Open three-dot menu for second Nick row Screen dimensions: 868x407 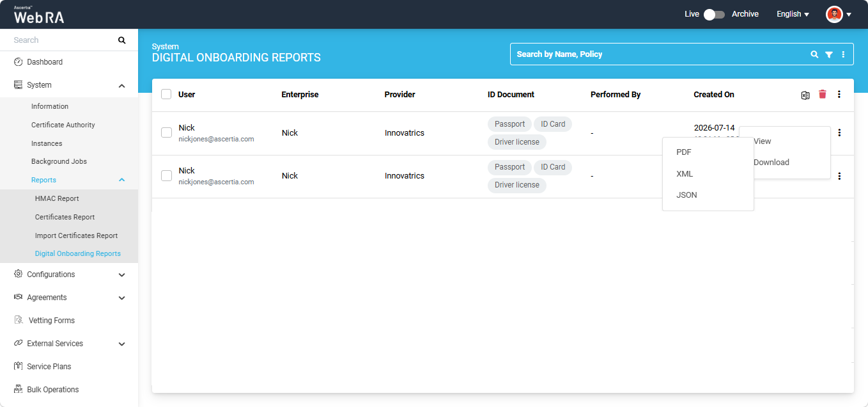pyautogui.click(x=839, y=176)
